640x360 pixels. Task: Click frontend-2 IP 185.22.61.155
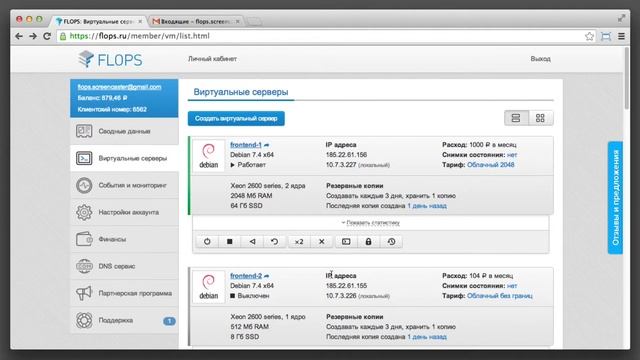346,286
